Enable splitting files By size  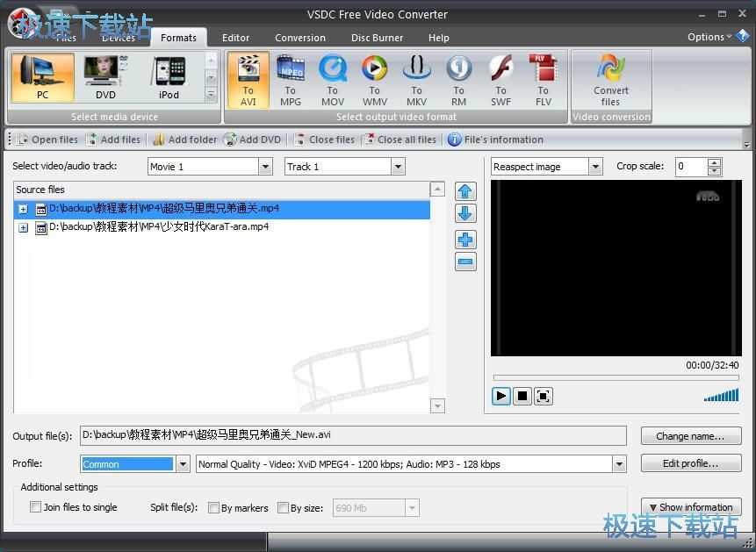click(284, 507)
